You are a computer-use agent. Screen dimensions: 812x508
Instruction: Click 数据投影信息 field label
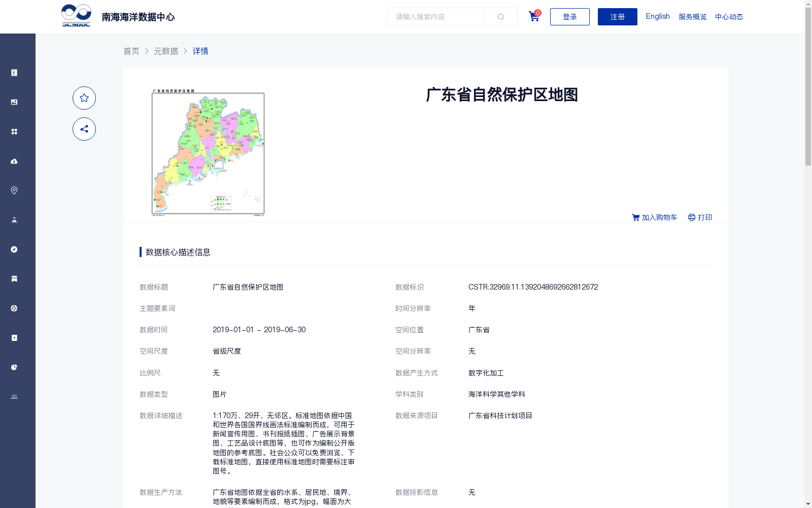(417, 492)
